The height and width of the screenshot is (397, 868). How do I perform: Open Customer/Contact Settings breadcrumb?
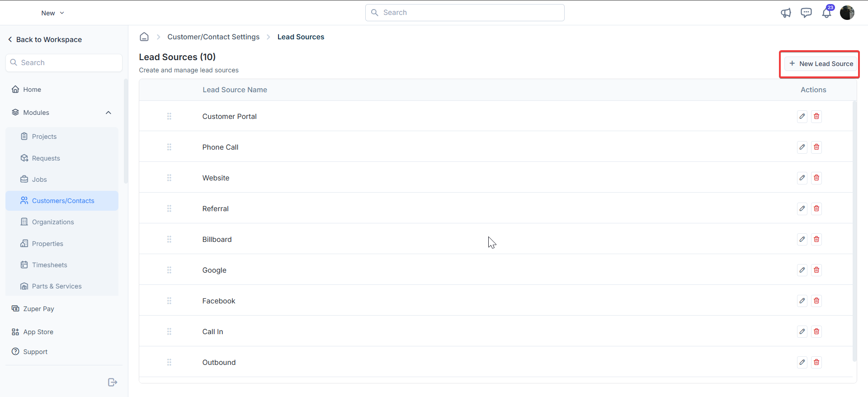tap(213, 37)
